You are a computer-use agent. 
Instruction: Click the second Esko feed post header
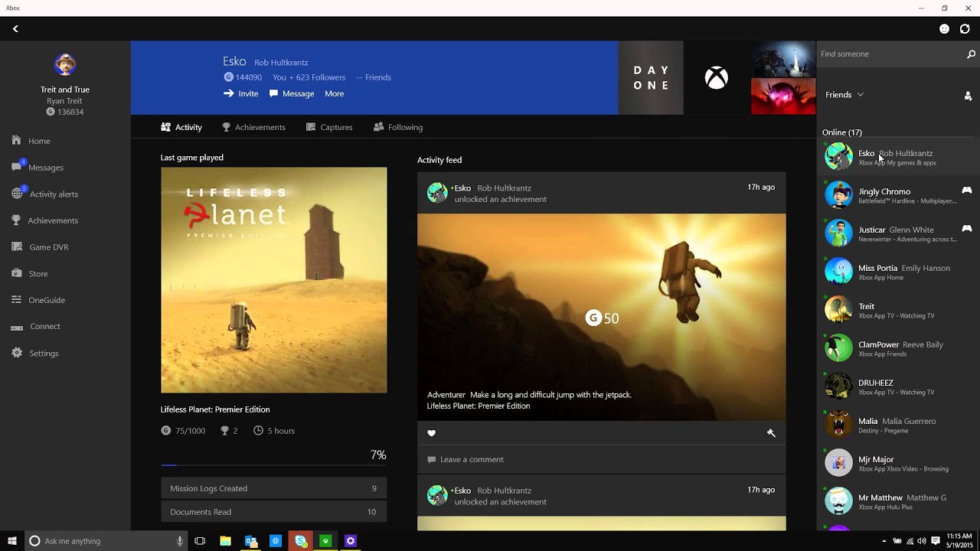coord(601,496)
